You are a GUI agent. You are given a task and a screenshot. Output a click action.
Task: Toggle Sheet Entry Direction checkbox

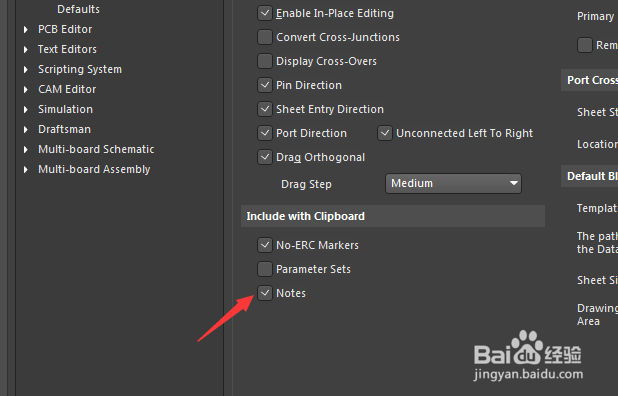(265, 109)
